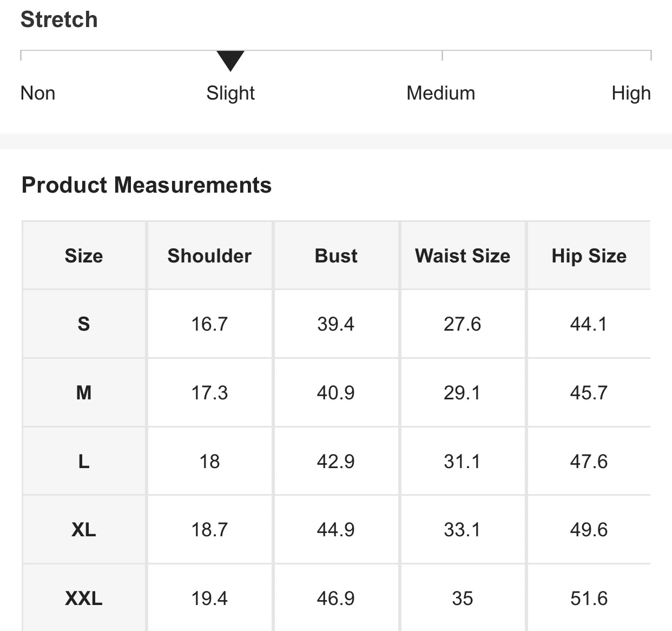The width and height of the screenshot is (672, 631).
Task: Click the Product Measurements heading
Action: coord(147,185)
